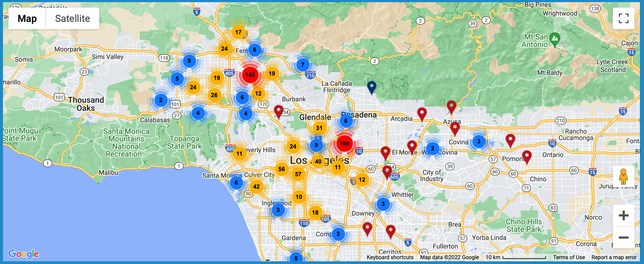Expand the yellow cluster marked 57
This screenshot has height=264, width=644.
298,174
